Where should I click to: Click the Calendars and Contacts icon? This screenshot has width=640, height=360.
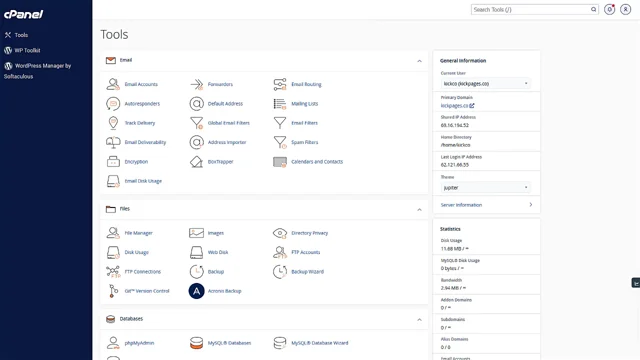point(280,162)
